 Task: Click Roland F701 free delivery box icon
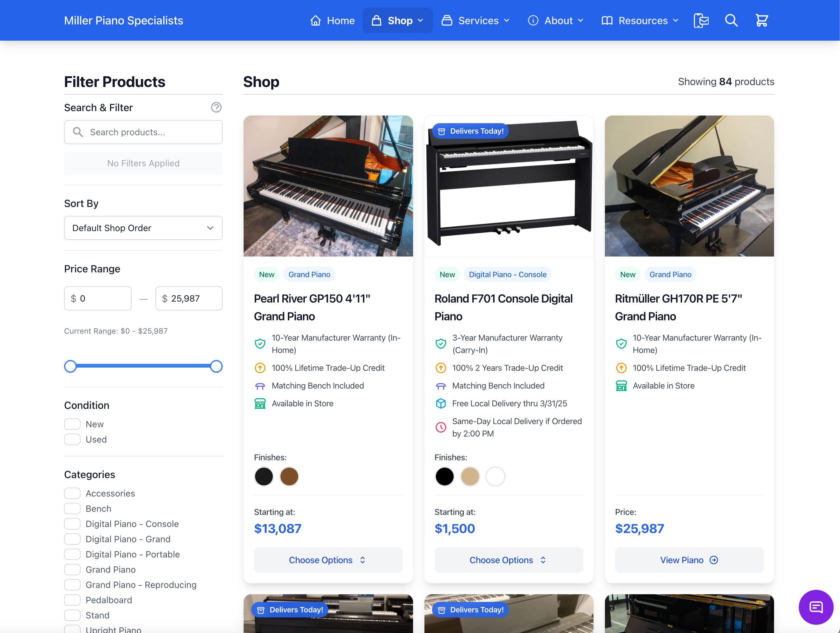pos(441,403)
